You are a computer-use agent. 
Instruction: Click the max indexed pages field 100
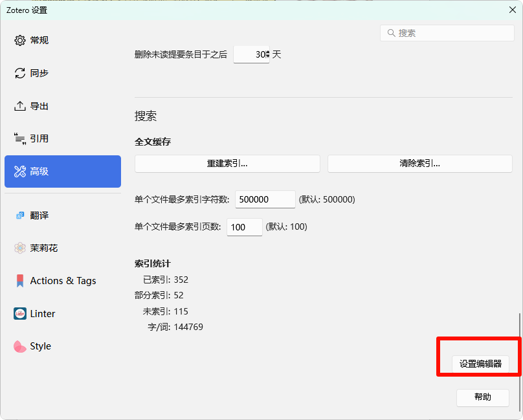245,227
